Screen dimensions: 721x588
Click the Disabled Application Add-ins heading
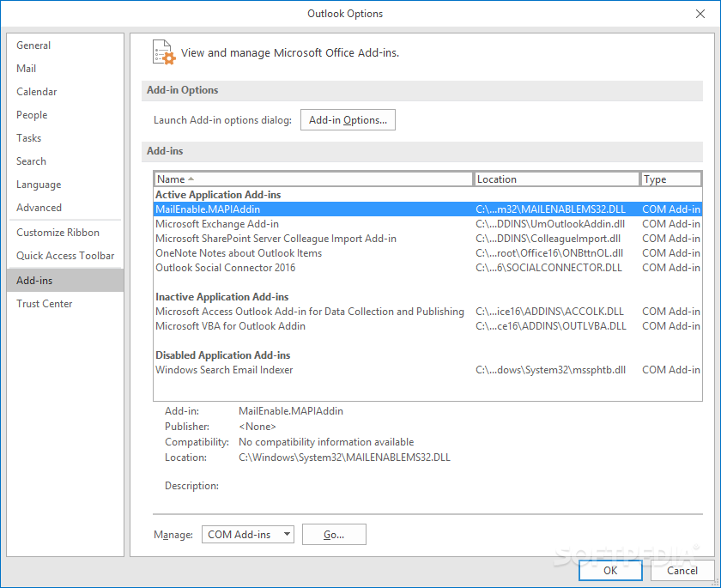click(x=223, y=355)
